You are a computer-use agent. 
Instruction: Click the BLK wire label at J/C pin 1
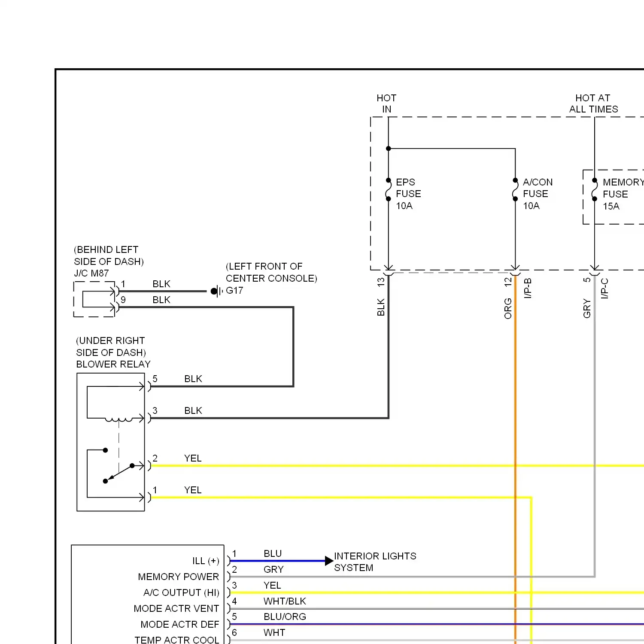pos(161,284)
